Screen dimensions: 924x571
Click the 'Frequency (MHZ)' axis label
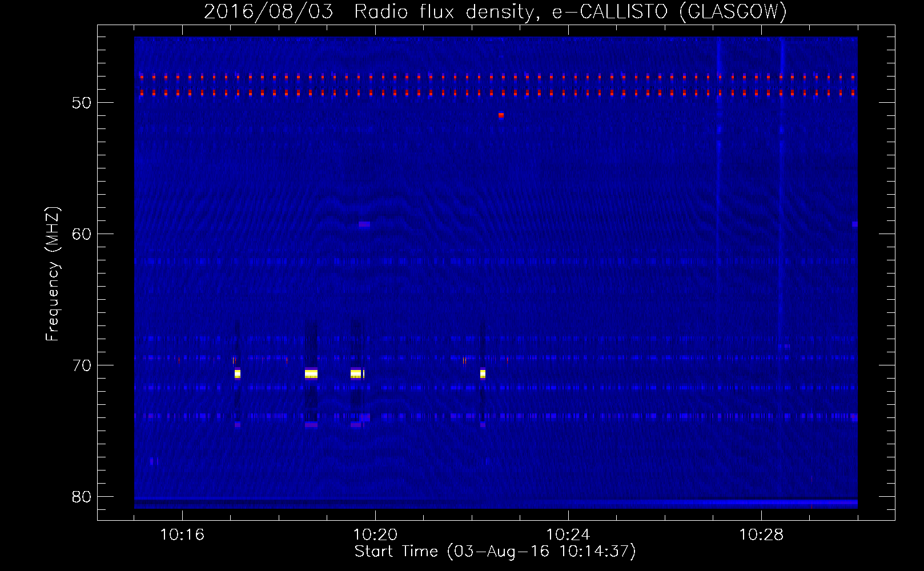pyautogui.click(x=52, y=274)
